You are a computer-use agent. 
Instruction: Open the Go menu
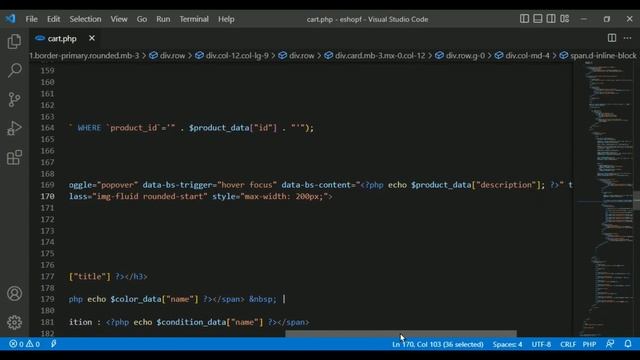click(142, 19)
